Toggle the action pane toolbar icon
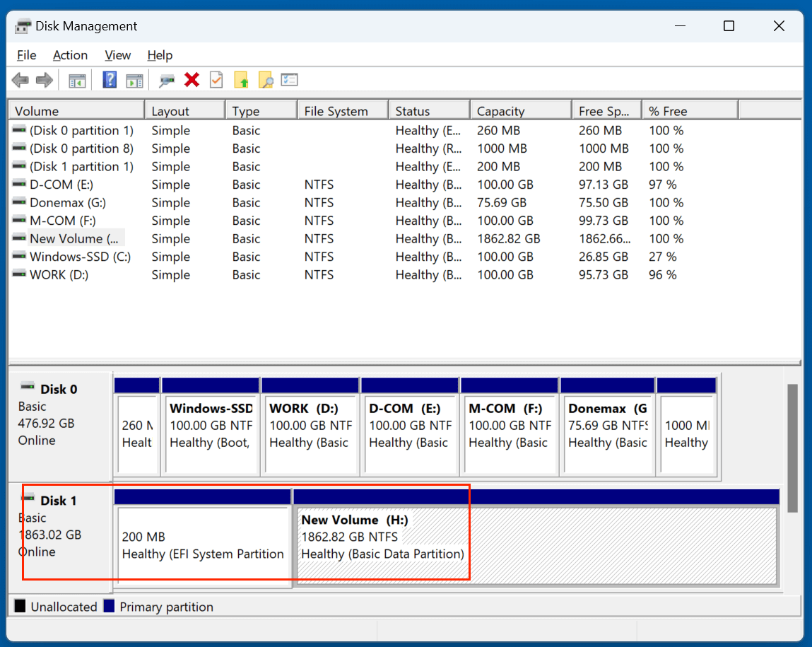Image resolution: width=812 pixels, height=647 pixels. click(x=134, y=79)
